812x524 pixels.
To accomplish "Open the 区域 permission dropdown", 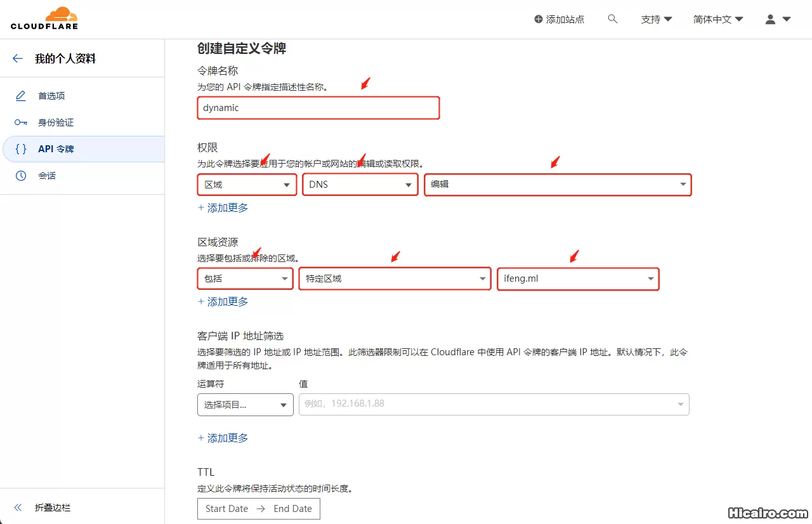I will pos(247,184).
